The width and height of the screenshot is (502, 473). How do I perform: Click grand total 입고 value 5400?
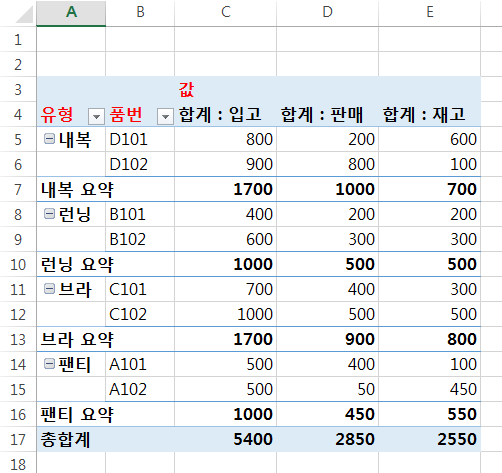click(x=253, y=439)
